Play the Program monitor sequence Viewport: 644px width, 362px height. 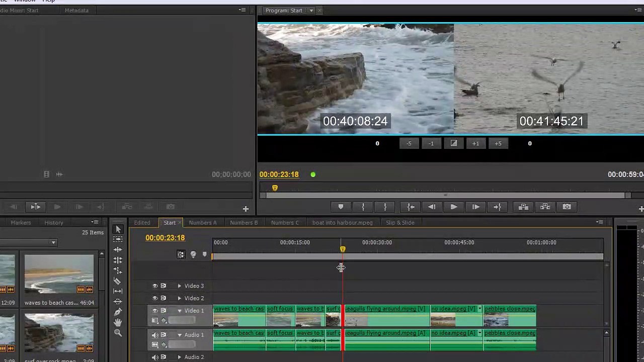click(453, 207)
